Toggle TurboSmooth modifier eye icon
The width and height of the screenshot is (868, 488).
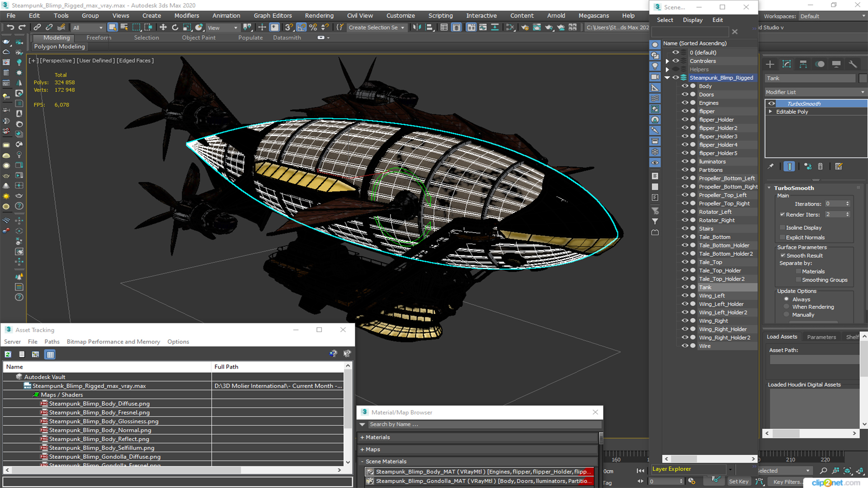771,103
